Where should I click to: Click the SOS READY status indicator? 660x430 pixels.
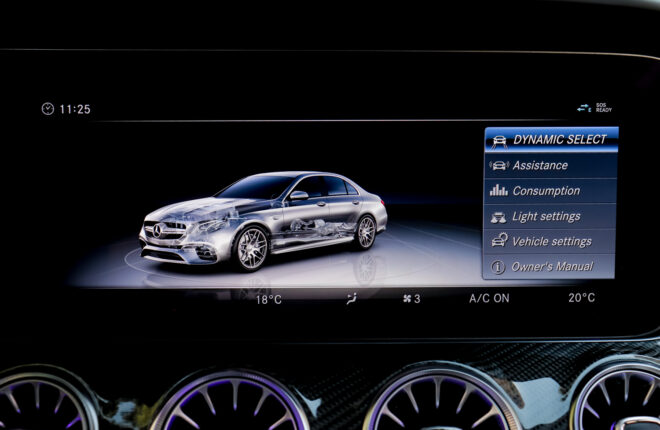coord(604,108)
